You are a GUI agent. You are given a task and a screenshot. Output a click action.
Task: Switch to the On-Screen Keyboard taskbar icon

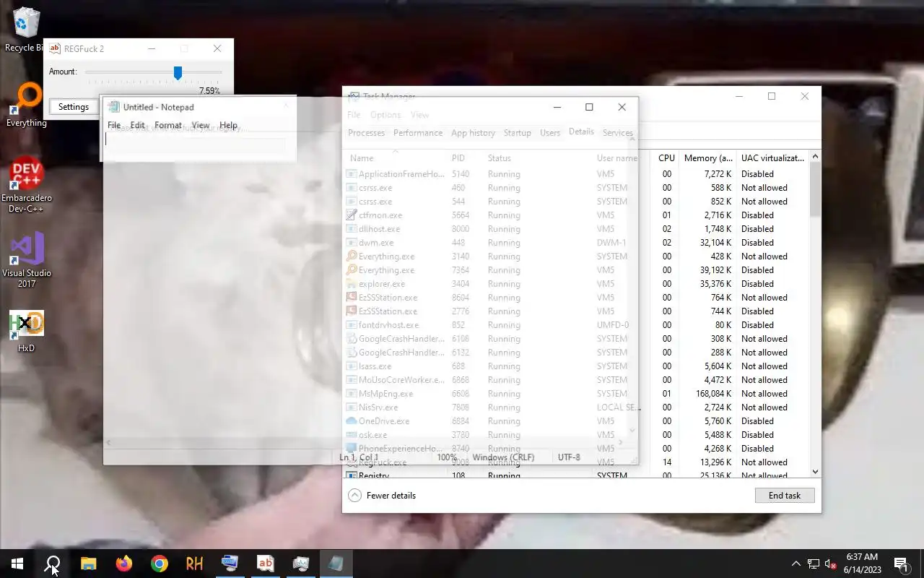(x=230, y=564)
